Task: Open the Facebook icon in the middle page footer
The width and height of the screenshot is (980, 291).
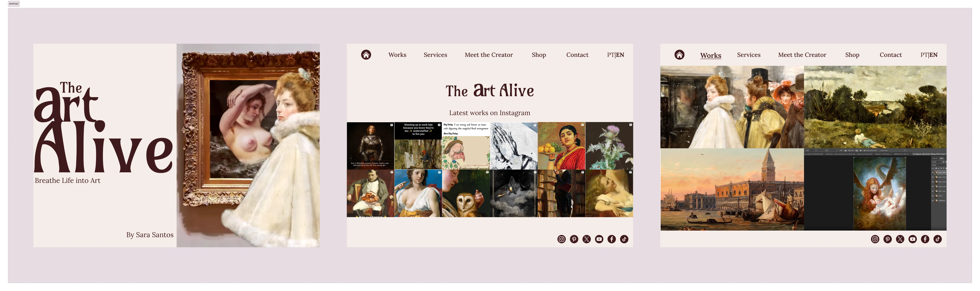Action: click(x=612, y=239)
